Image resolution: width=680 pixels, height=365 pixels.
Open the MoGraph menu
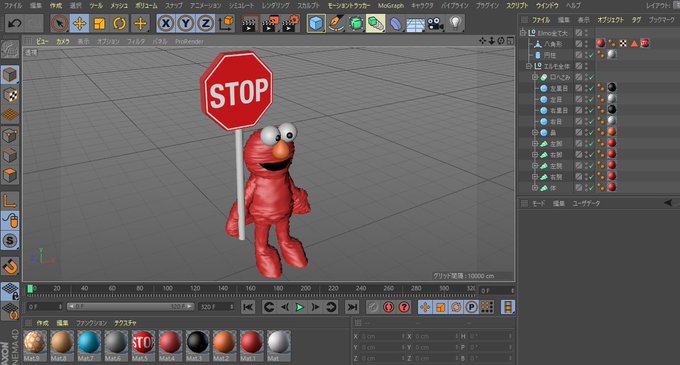[390, 6]
